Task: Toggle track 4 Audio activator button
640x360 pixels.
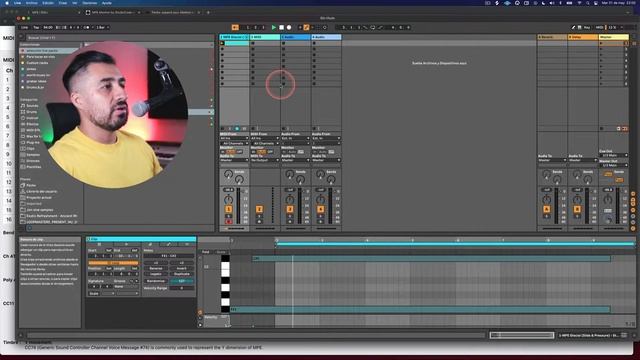Action: [x=320, y=209]
